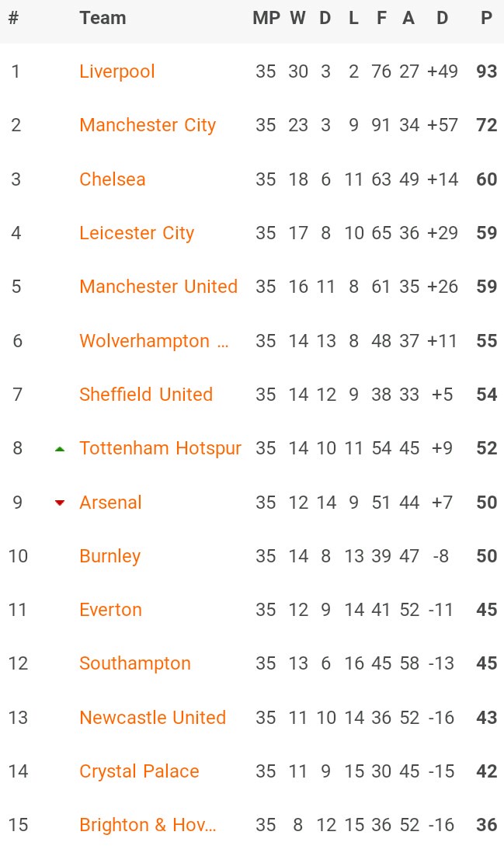Click the Team column header
The image size is (504, 856).
(x=103, y=18)
